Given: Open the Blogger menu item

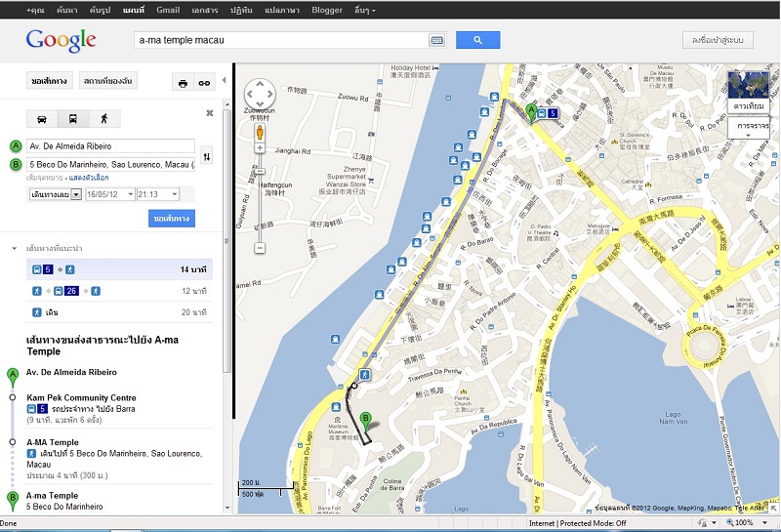Looking at the screenshot, I should pyautogui.click(x=327, y=10).
